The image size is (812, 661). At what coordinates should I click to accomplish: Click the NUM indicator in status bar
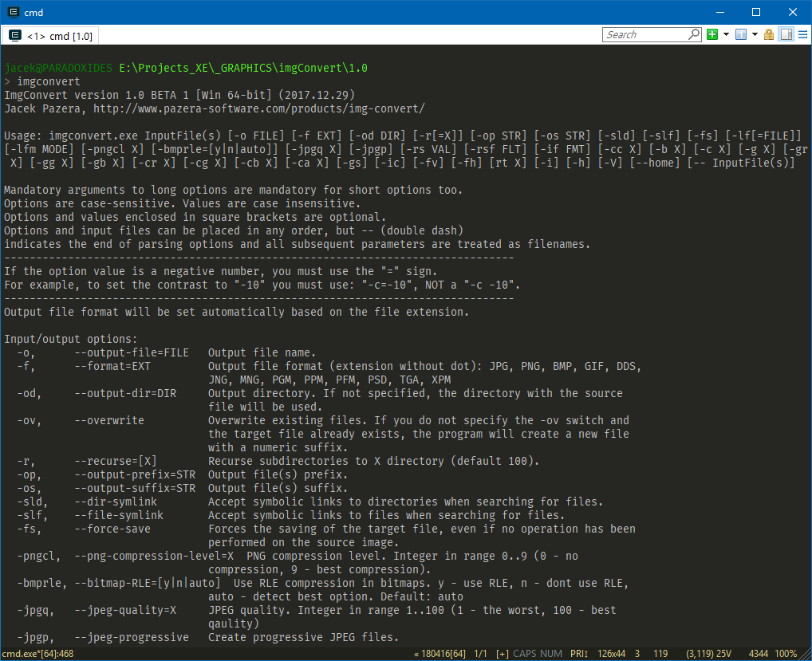coord(551,654)
